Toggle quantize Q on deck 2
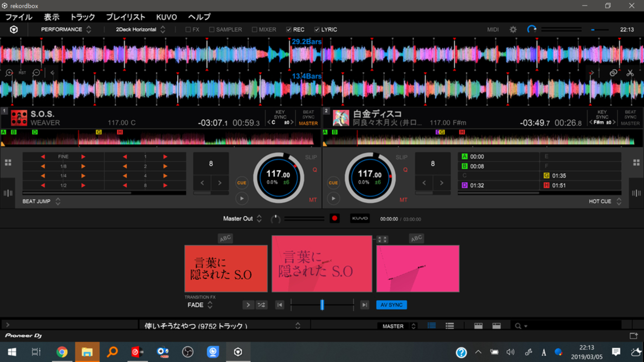Image resolution: width=644 pixels, height=362 pixels. tap(405, 170)
